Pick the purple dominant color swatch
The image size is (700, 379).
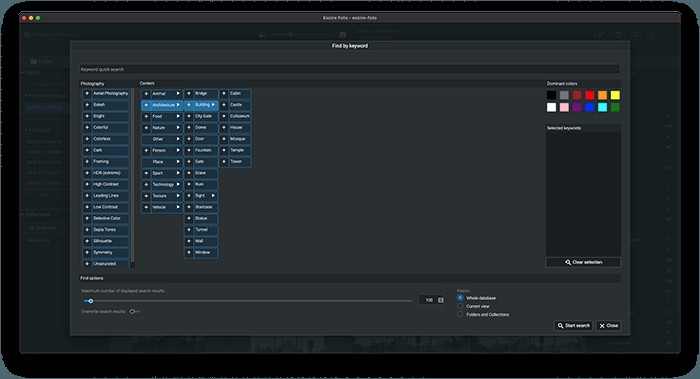[x=577, y=108]
